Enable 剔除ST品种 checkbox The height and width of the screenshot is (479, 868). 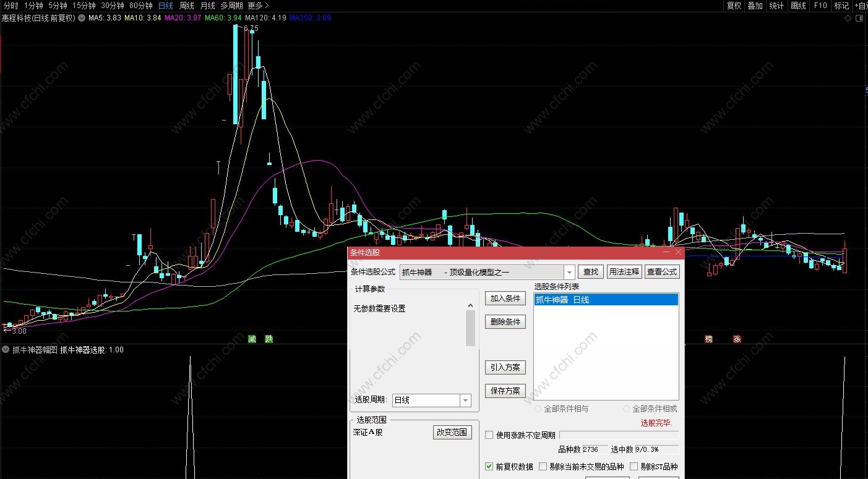coord(634,467)
